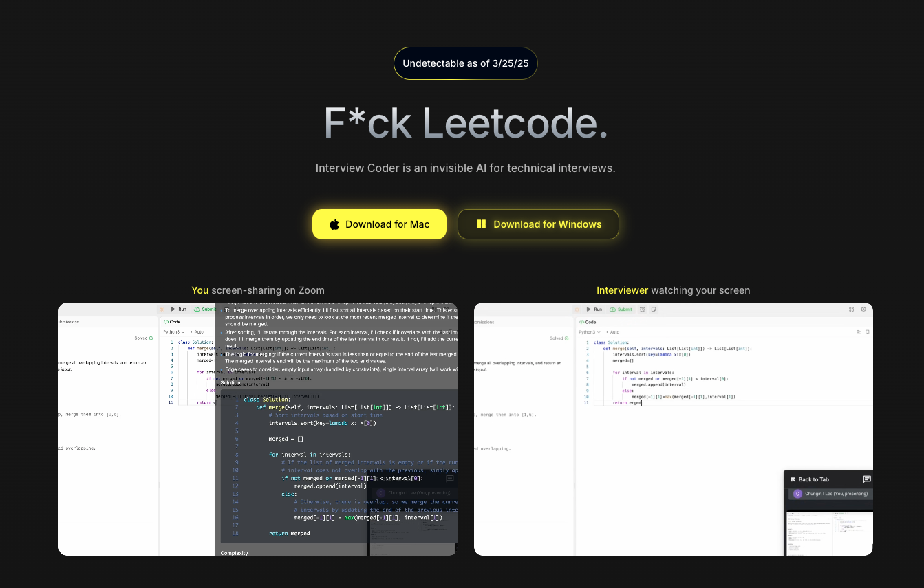Click the format-code icon above the code area
Screen dimensions: 924x588
(859, 331)
